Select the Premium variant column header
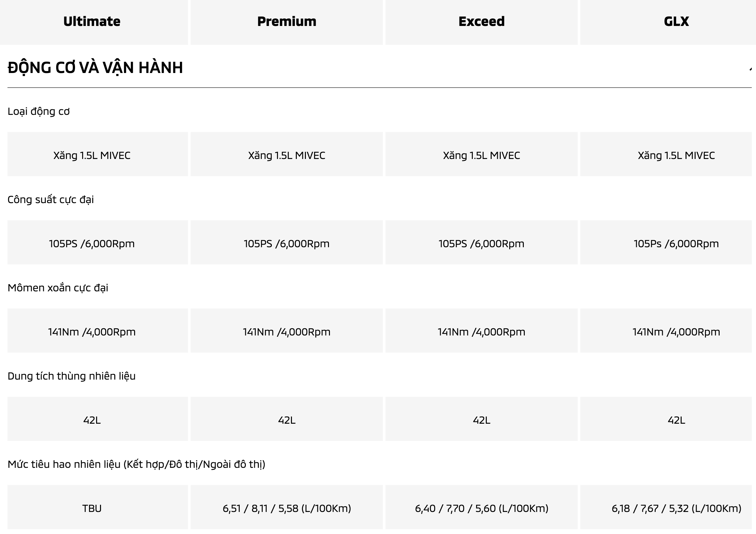The image size is (756, 534). (x=286, y=22)
